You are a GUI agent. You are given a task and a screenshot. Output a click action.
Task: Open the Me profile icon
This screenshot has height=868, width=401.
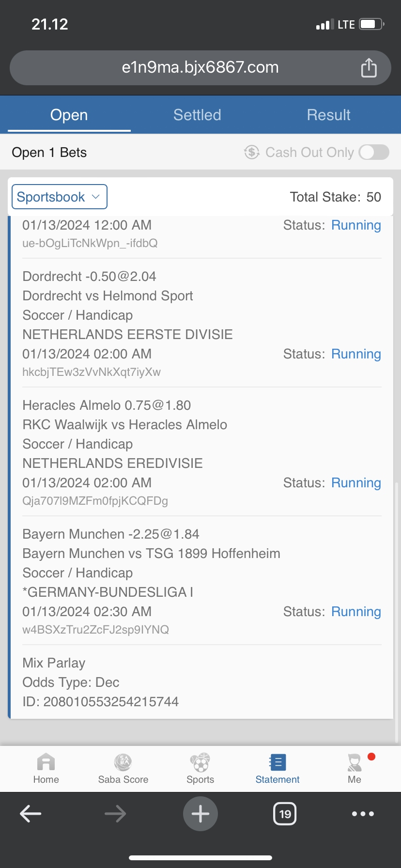pyautogui.click(x=355, y=762)
